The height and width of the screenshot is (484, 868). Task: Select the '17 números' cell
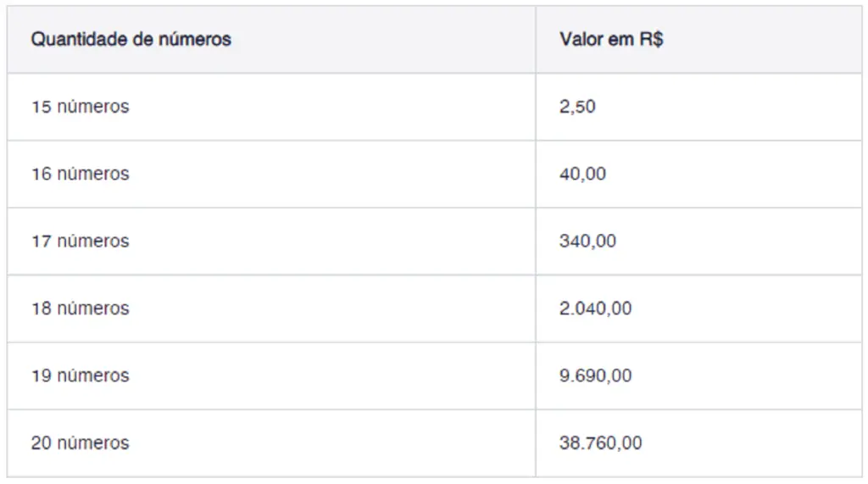click(81, 242)
